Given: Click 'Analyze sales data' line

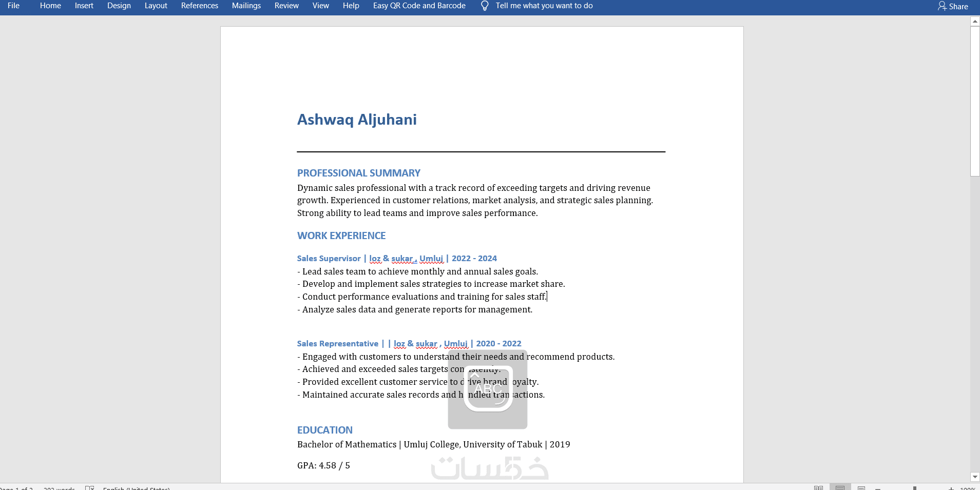Looking at the screenshot, I should (415, 309).
